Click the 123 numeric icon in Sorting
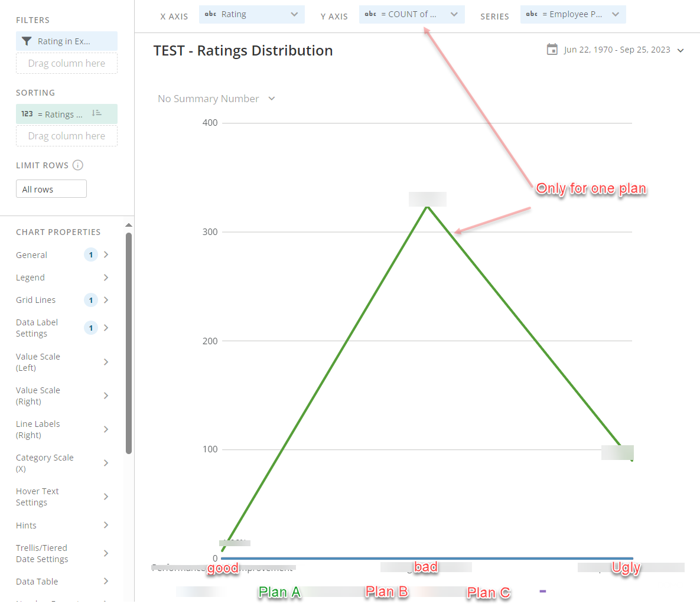 27,114
